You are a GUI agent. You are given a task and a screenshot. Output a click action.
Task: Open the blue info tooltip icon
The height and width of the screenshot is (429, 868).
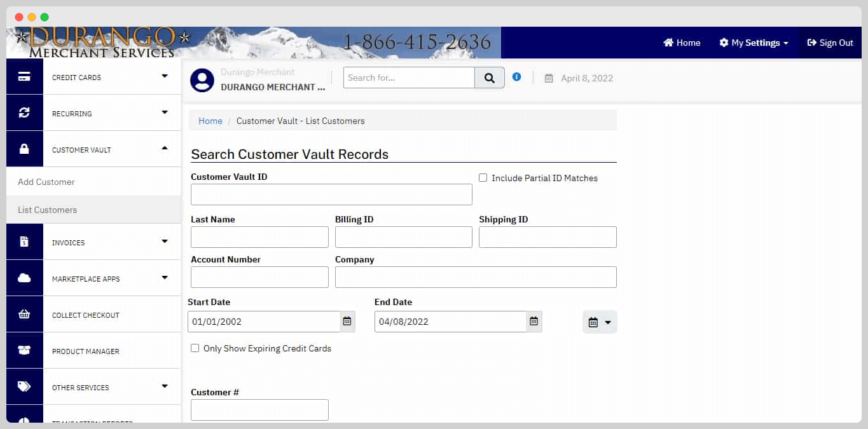coord(516,77)
